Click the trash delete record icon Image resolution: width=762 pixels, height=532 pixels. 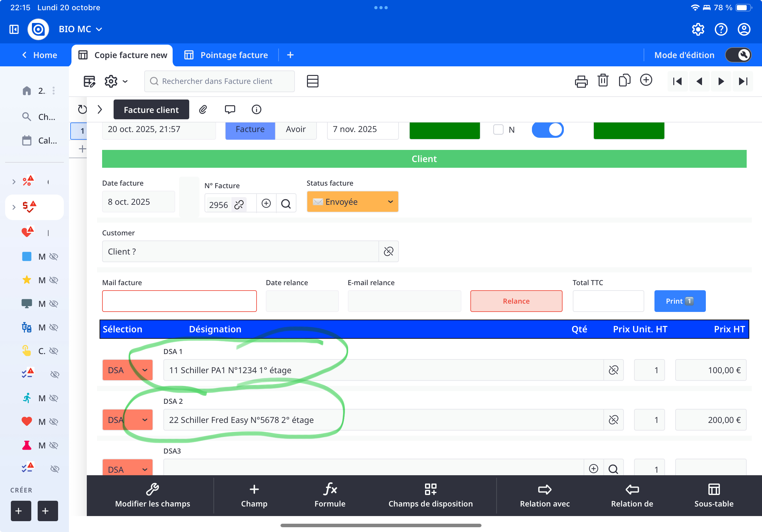tap(603, 81)
